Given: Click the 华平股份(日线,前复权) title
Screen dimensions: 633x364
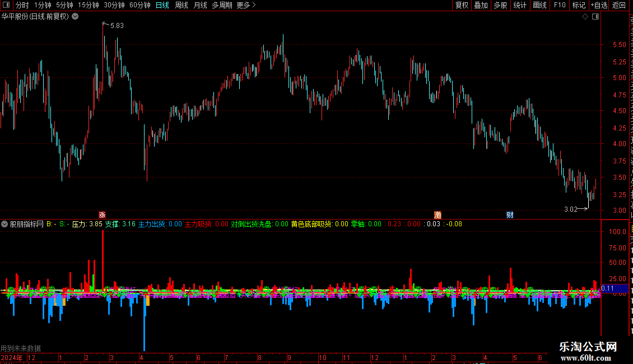Looking at the screenshot, I should coord(35,17).
